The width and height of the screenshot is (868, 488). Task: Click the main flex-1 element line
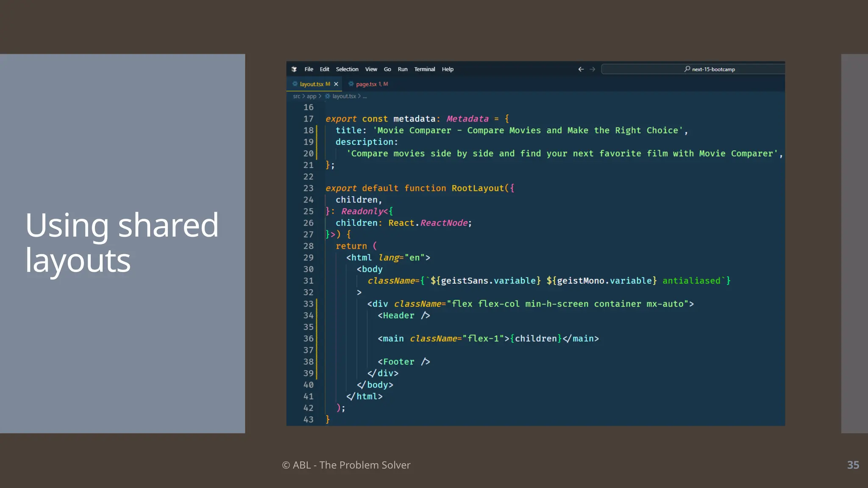[488, 338]
